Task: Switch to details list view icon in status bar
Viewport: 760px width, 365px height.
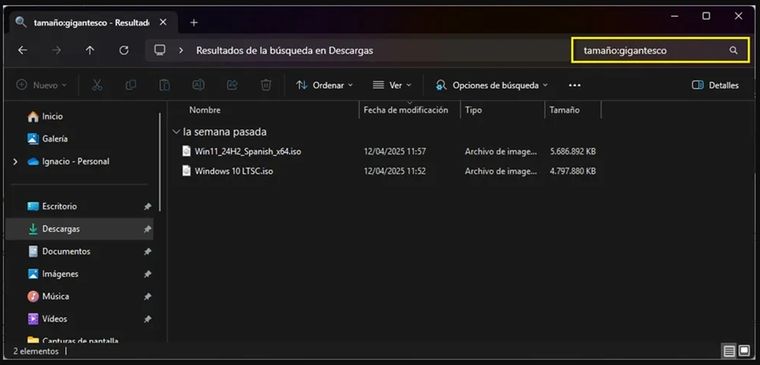Action: [x=728, y=351]
